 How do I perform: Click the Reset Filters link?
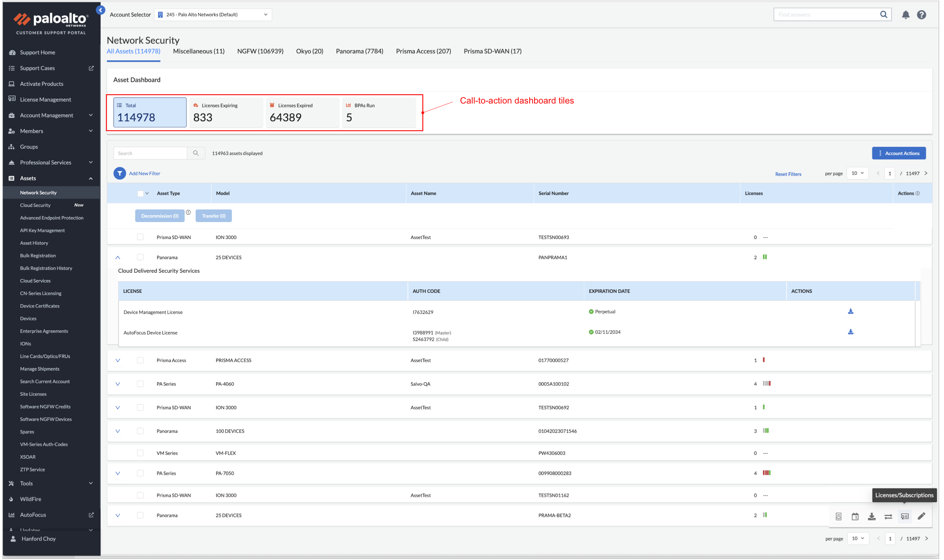pos(788,174)
